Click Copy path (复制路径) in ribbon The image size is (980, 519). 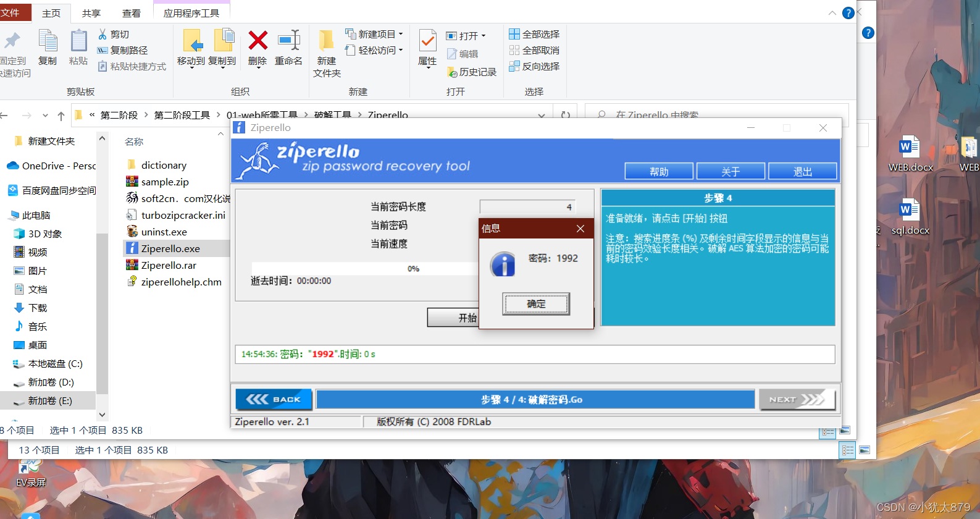coord(122,50)
